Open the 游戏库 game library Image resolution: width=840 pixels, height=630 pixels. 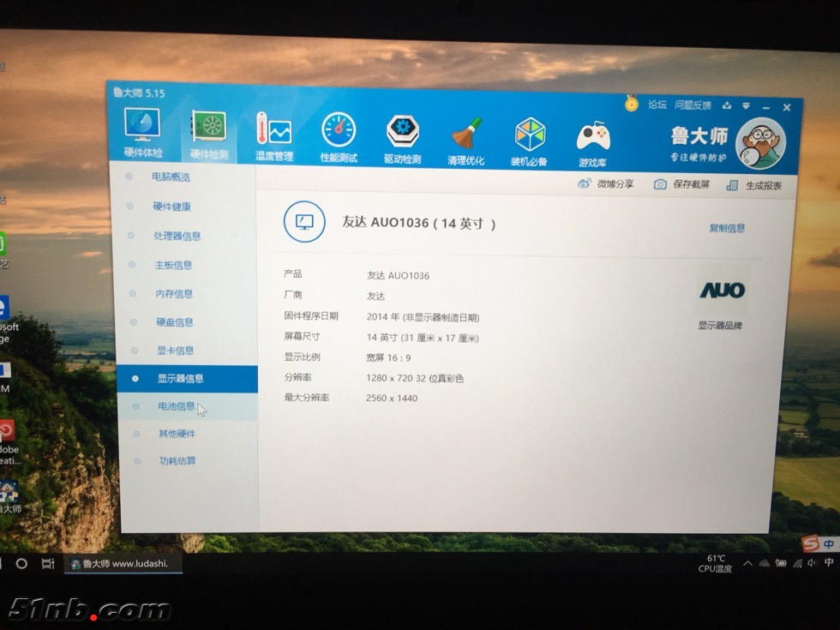click(592, 143)
